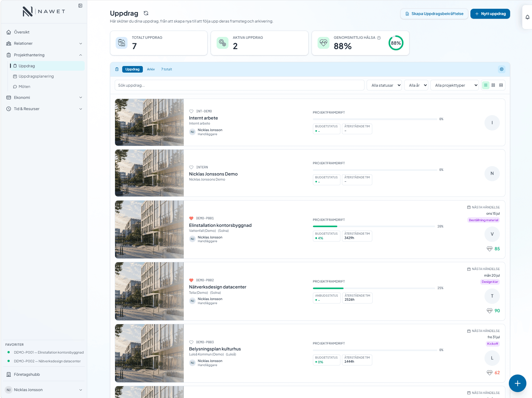Click the Aktiva uppdrag gears icon
532x398 pixels.
(223, 43)
